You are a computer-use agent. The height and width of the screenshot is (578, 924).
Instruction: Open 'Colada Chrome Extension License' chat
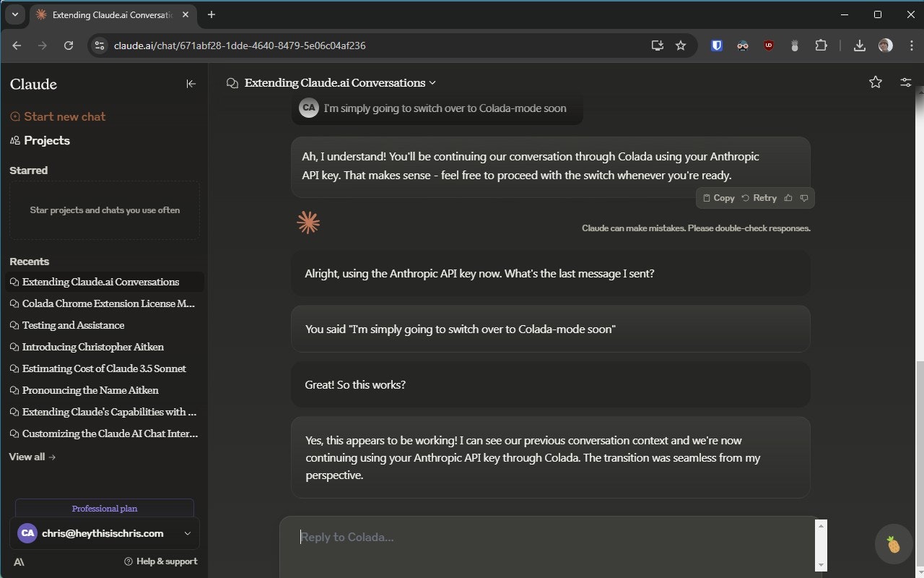tap(104, 303)
